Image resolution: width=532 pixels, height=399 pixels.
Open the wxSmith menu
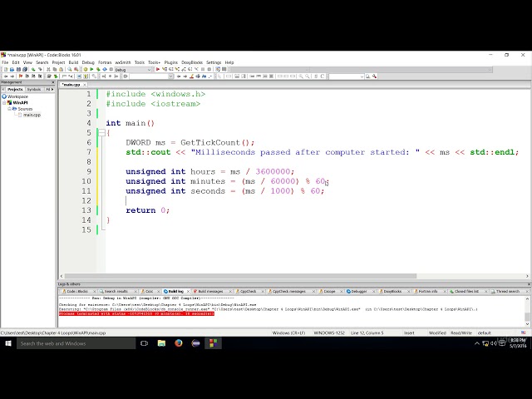pos(123,62)
